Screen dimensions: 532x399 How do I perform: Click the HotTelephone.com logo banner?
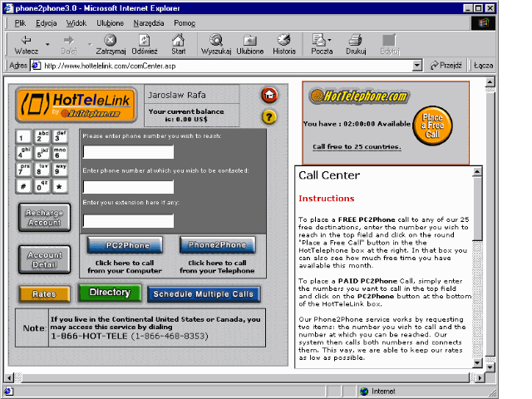(360, 96)
